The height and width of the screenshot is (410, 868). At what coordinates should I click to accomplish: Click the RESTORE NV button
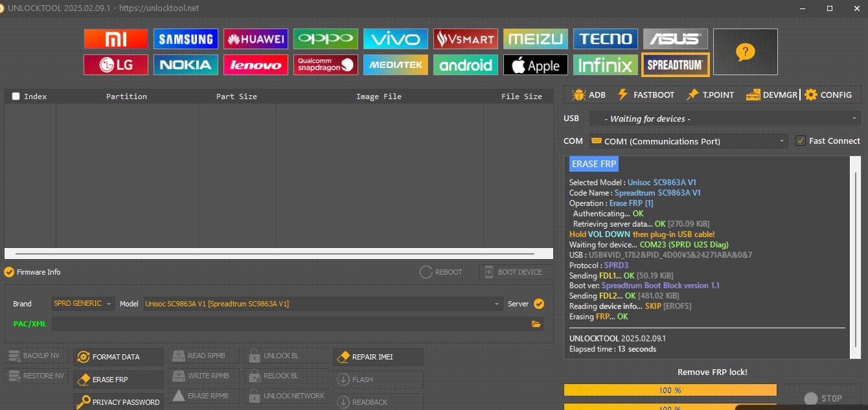pyautogui.click(x=37, y=376)
